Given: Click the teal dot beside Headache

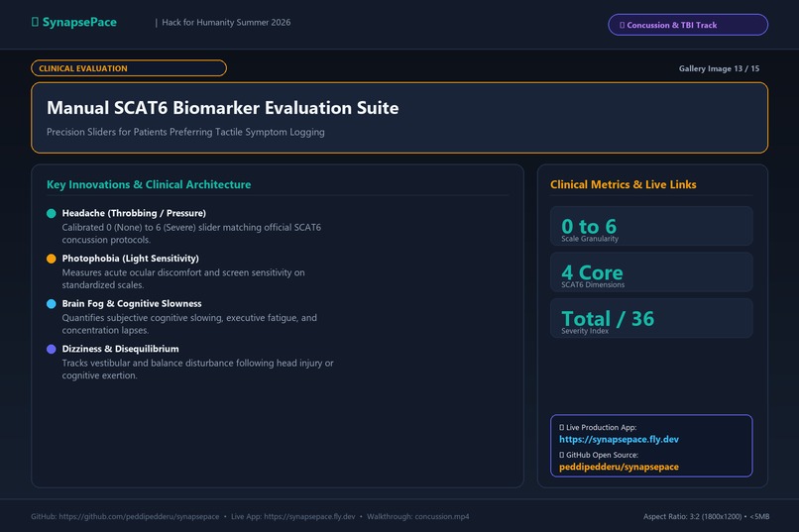Looking at the screenshot, I should click(51, 213).
